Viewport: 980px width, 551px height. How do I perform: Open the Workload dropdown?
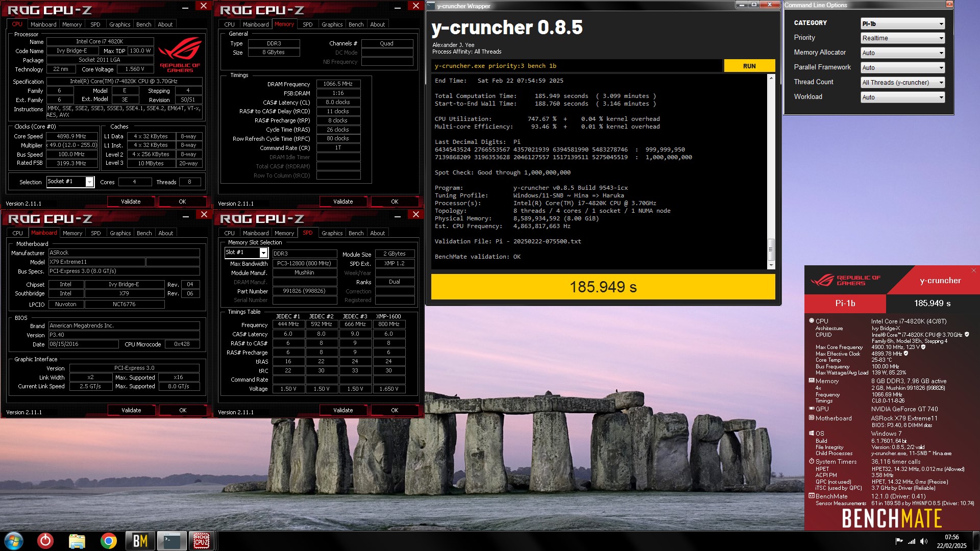902,97
